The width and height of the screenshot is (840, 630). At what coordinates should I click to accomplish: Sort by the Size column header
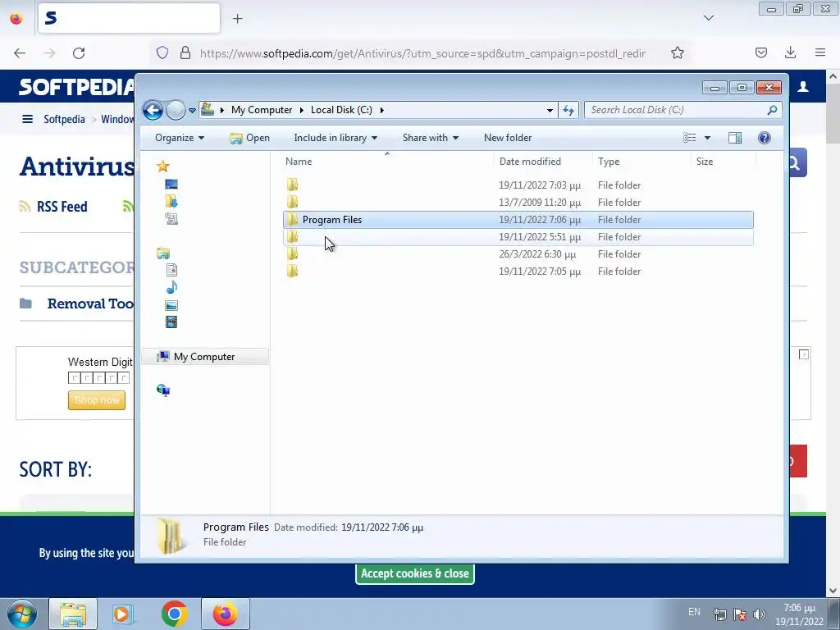[724, 162]
